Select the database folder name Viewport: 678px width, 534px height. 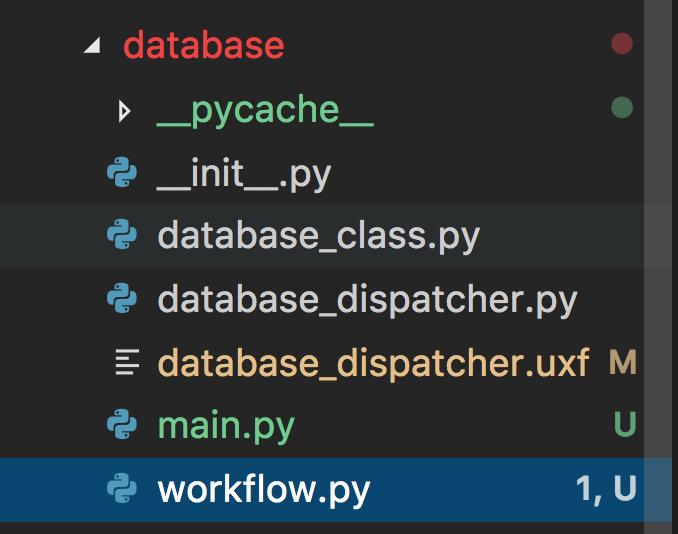[x=203, y=46]
